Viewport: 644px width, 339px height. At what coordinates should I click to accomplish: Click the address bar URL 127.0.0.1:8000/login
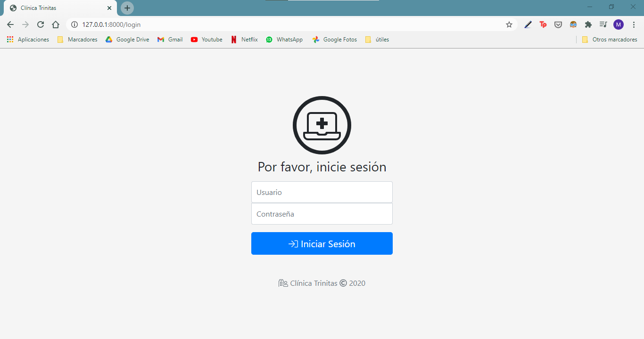click(111, 24)
